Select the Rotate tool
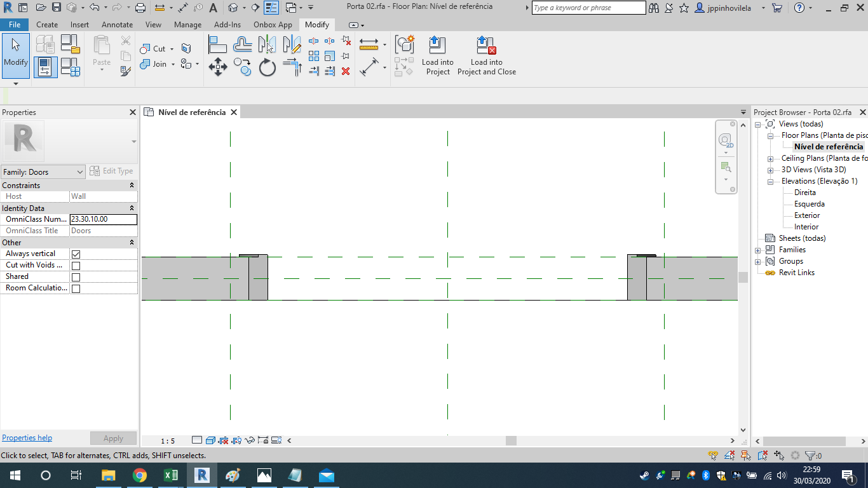Screen dimensions: 868x488 click(x=267, y=66)
